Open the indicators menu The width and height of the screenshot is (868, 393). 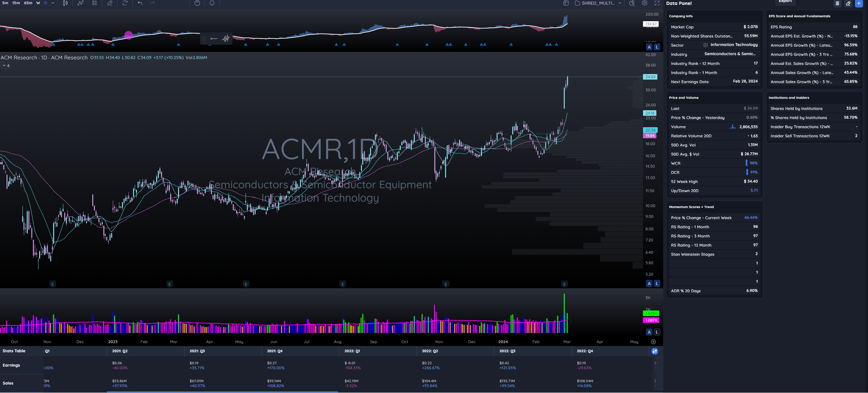point(80,3)
